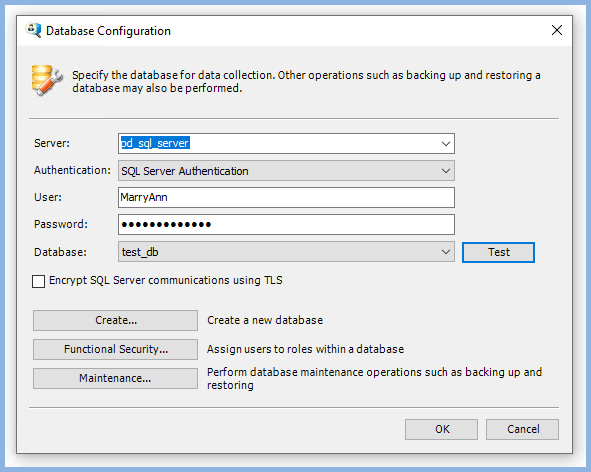Open the Maintenance operations dialog

coord(115,378)
